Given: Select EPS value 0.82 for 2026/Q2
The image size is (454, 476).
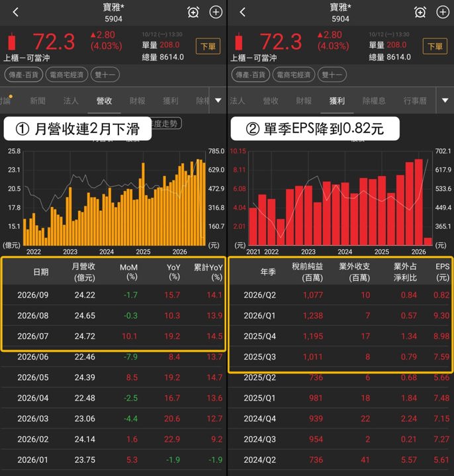Looking at the screenshot, I should tap(441, 295).
